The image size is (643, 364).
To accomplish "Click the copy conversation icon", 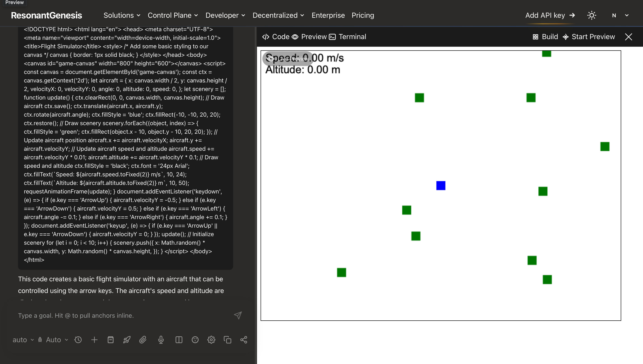I will pos(227,340).
